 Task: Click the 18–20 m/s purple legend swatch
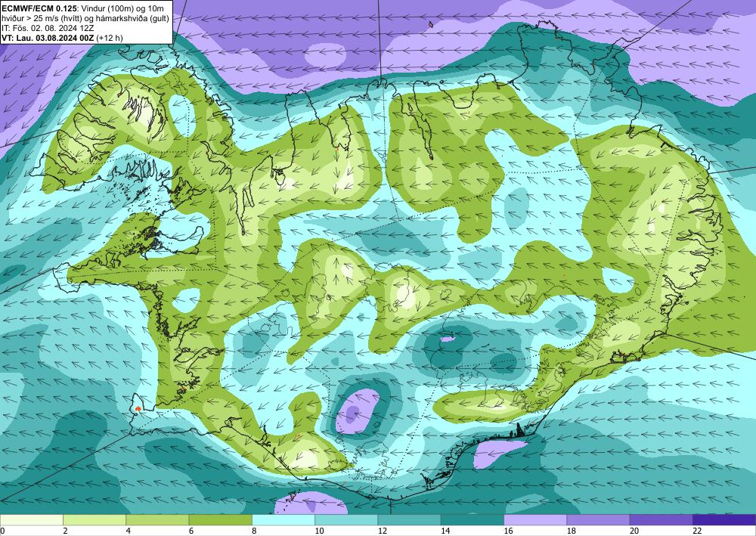598,520
